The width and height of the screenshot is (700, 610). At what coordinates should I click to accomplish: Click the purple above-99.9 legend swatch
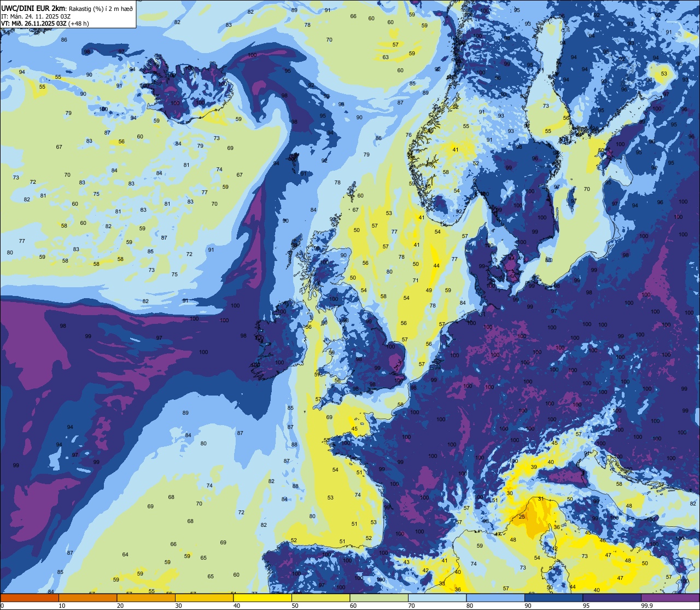[670, 597]
